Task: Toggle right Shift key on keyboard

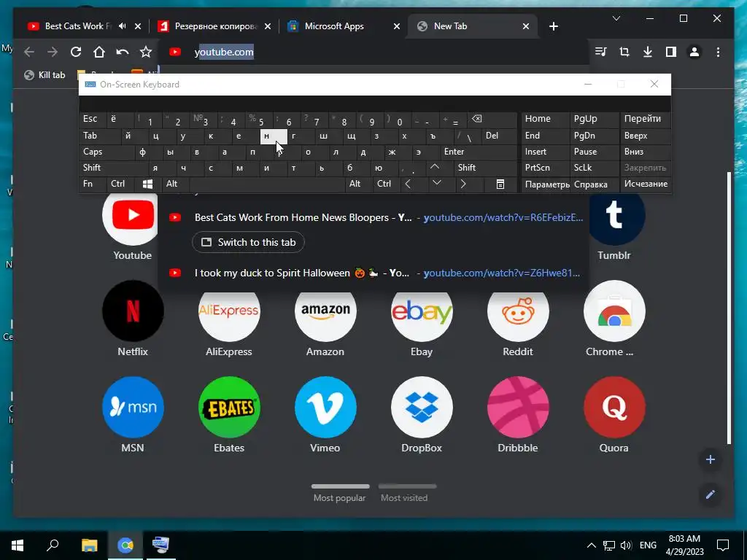Action: coord(485,168)
